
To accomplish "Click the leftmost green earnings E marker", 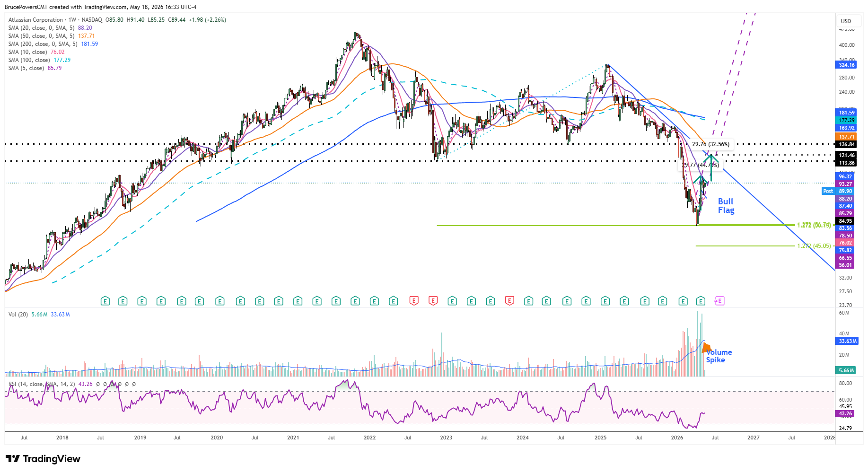I will coord(105,301).
